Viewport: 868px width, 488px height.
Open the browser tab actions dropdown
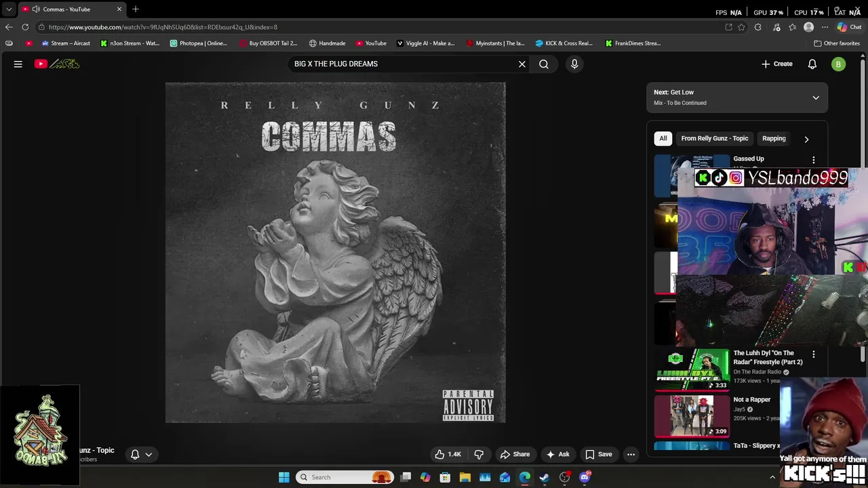(9, 9)
